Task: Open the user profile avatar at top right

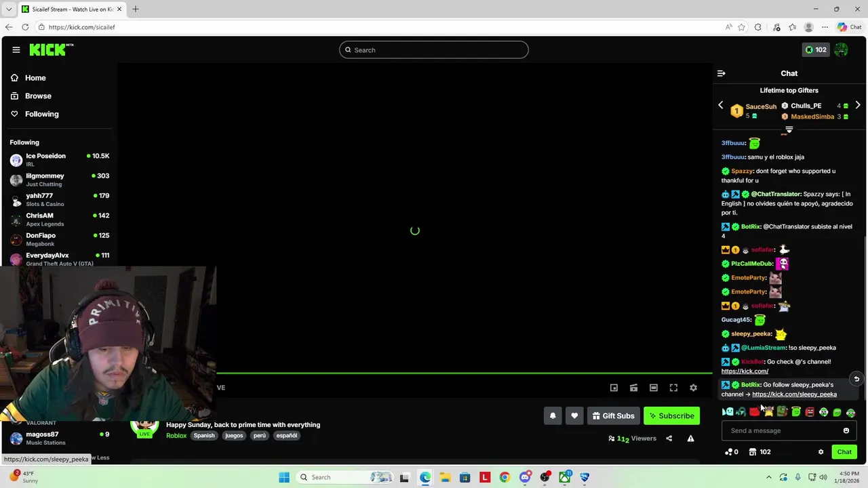Action: [x=842, y=49]
